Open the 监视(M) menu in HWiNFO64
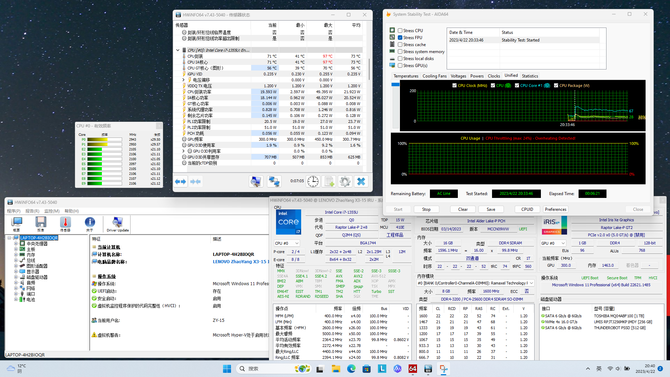Viewport: 670px width, 377px height. click(x=52, y=211)
